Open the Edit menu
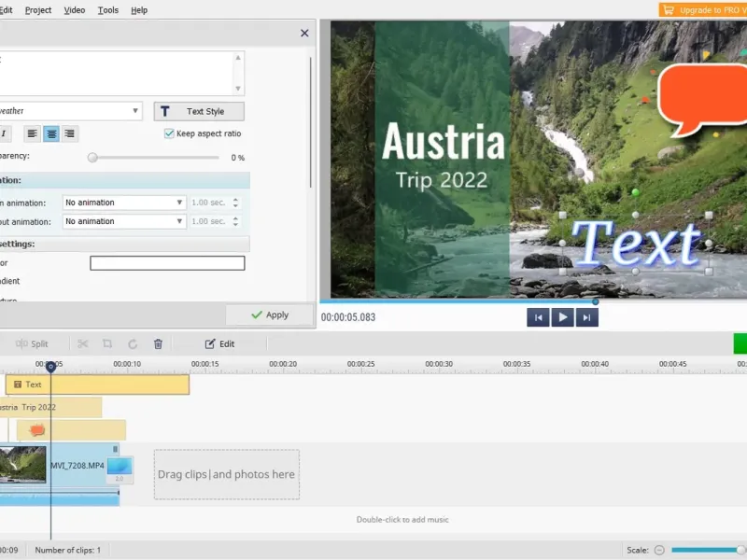Viewport: 747px width, 560px height. pos(6,10)
